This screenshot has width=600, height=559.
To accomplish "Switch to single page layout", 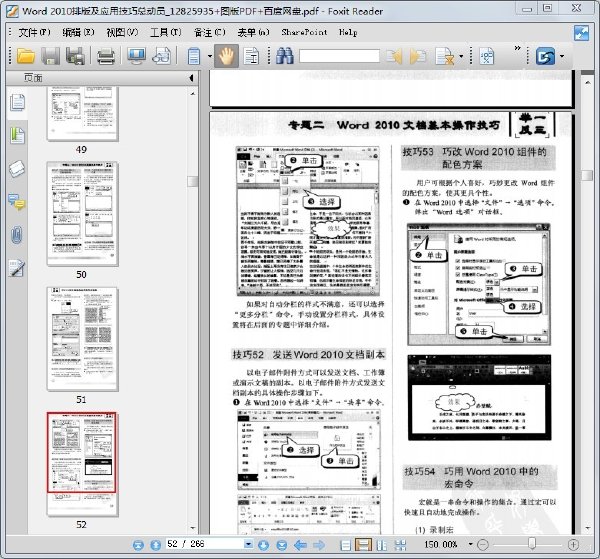I will [345, 545].
